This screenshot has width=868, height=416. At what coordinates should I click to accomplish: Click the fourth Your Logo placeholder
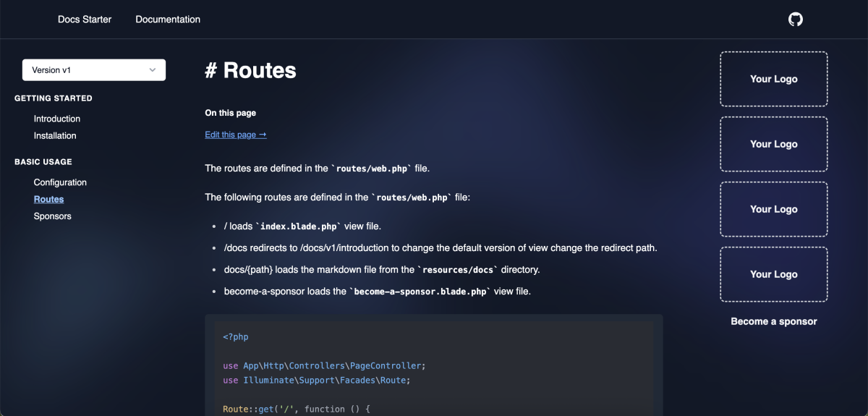pyautogui.click(x=774, y=274)
